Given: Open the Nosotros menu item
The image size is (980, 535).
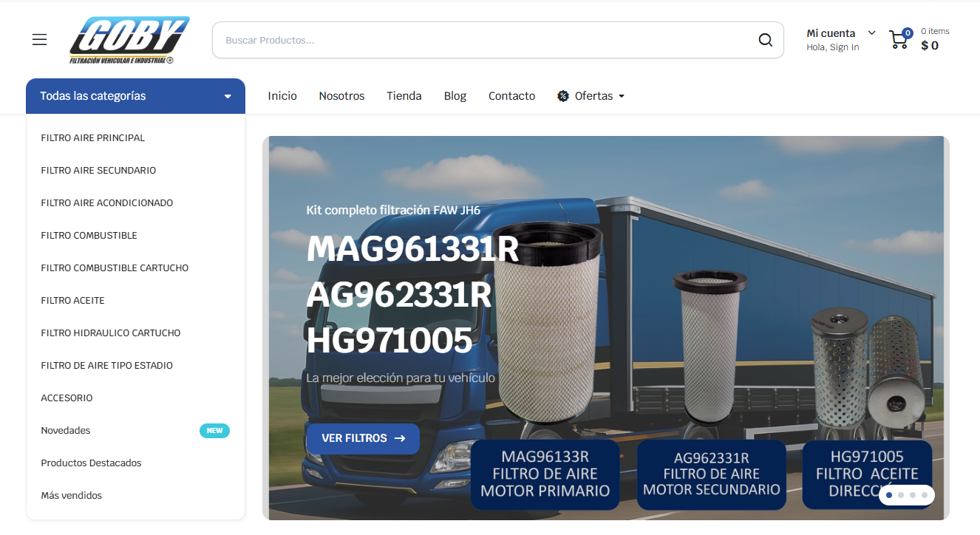Looking at the screenshot, I should tap(341, 96).
